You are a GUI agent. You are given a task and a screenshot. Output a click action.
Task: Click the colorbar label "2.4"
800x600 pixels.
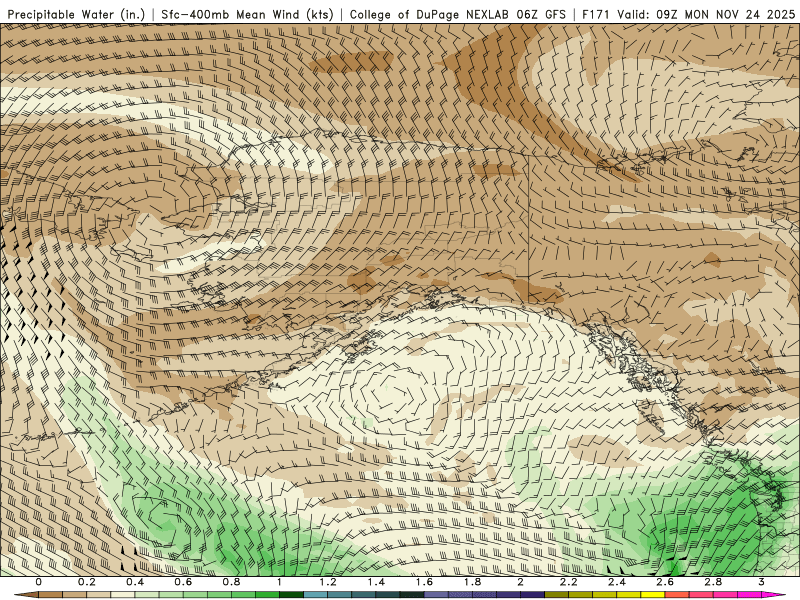(x=617, y=582)
